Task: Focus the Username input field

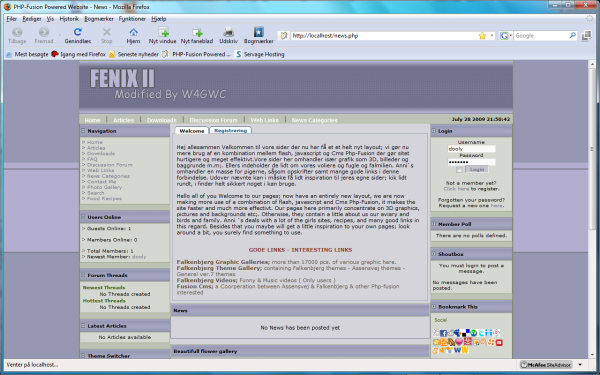Action: pyautogui.click(x=471, y=149)
